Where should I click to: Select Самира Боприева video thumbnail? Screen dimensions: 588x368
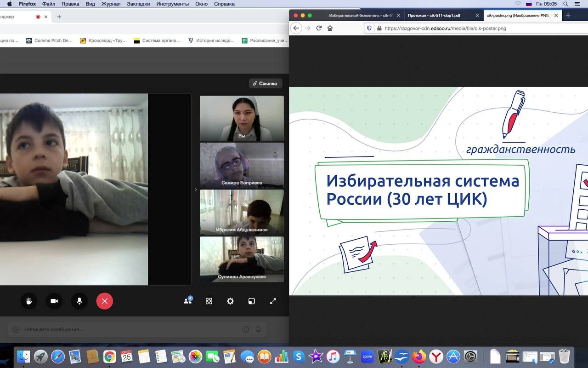coord(242,165)
